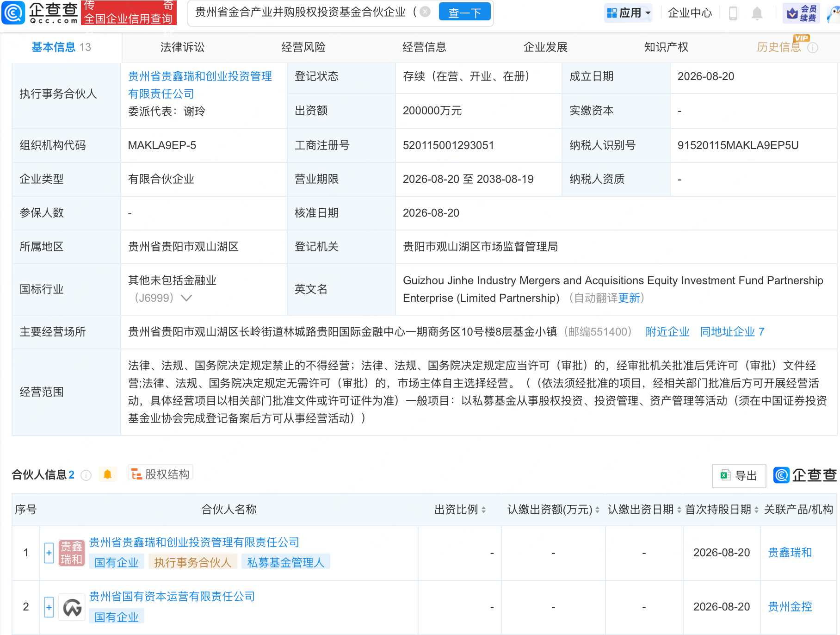Expand the 国标行业 J6999 chevron

[x=186, y=298]
